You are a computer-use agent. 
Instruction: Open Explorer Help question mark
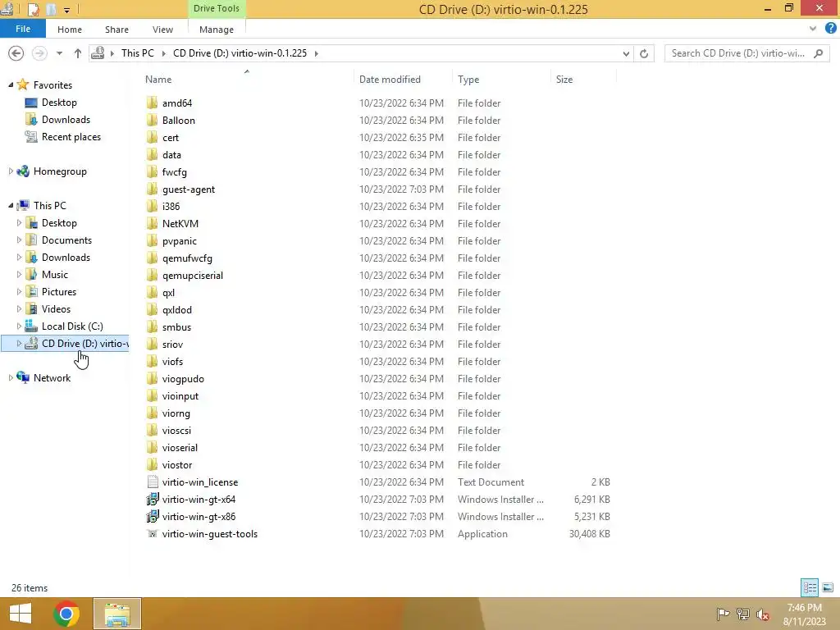point(830,29)
